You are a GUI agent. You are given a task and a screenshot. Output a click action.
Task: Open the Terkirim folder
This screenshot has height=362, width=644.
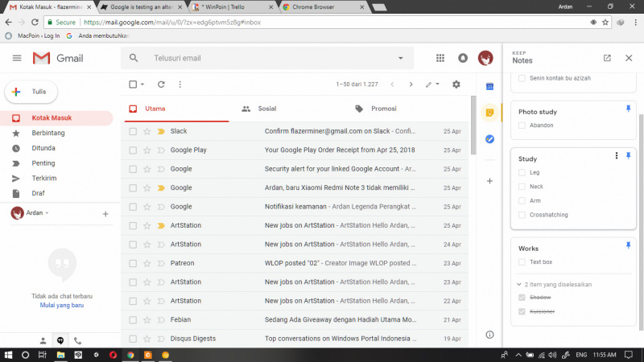click(44, 178)
